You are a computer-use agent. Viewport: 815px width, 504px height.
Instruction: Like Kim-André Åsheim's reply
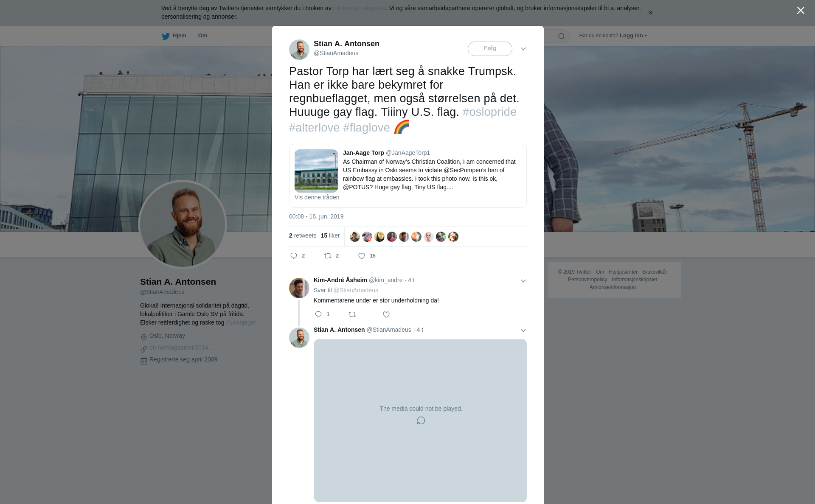pos(386,314)
